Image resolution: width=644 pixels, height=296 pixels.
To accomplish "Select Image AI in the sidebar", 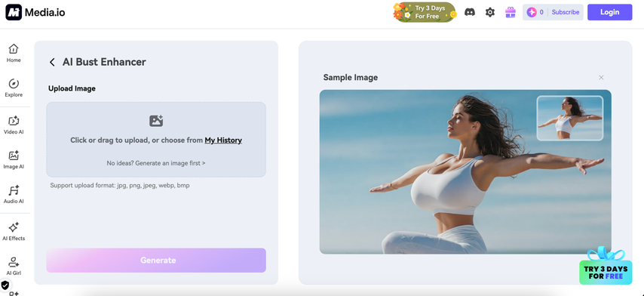I will pos(14,160).
